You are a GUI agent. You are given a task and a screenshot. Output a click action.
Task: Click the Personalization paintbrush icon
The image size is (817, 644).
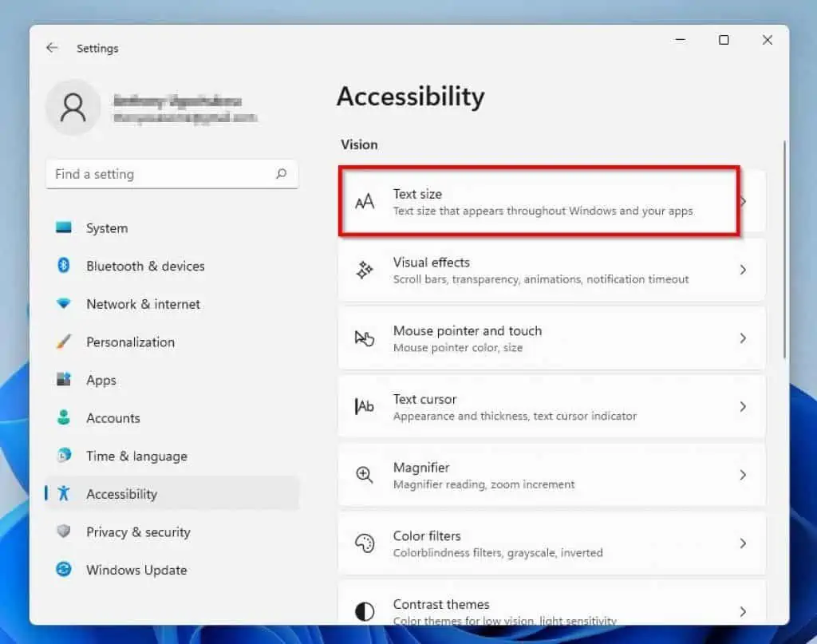click(64, 342)
